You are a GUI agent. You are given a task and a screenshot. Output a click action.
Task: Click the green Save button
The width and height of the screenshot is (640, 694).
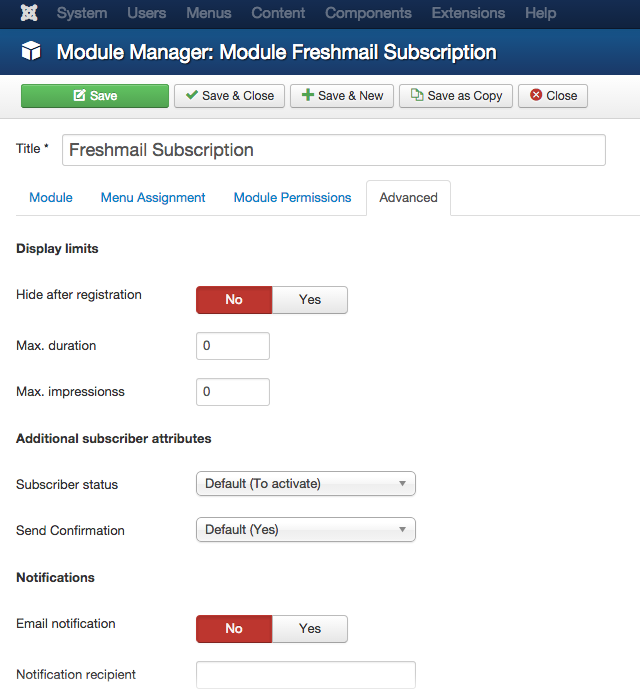click(95, 96)
